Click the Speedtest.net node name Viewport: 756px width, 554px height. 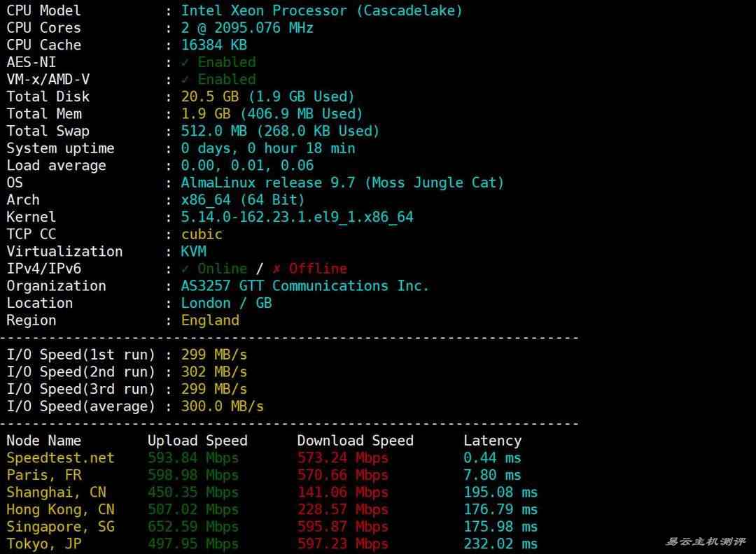(x=60, y=458)
